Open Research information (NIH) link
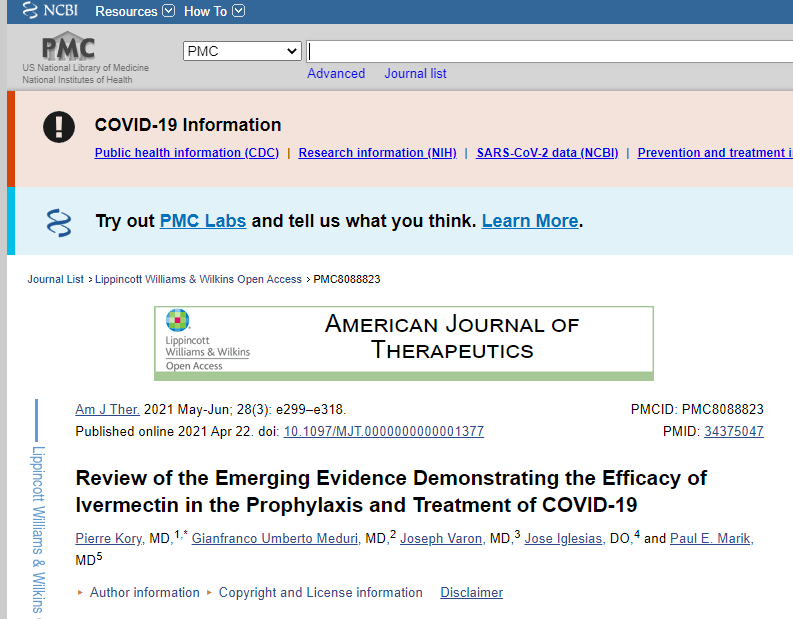793x619 pixels. click(x=377, y=153)
